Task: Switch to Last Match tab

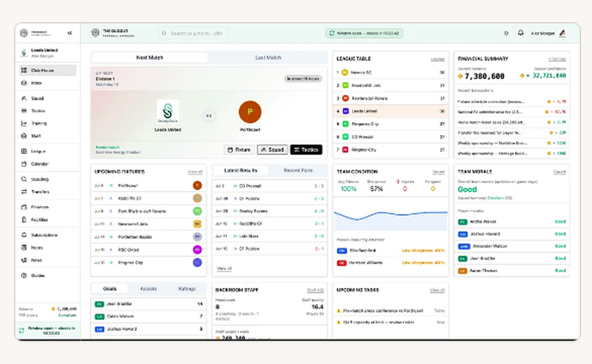Action: coord(268,57)
